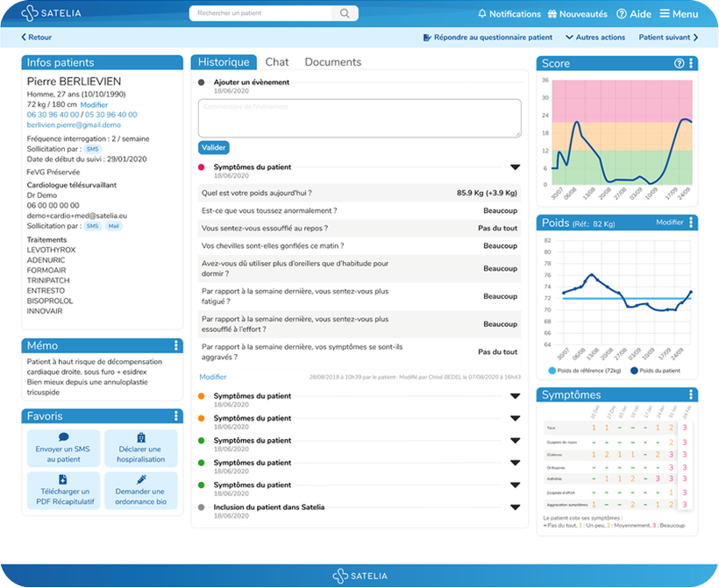Click the cardiologue SMS sollicitation badge
This screenshot has width=719, height=588.
(93, 226)
